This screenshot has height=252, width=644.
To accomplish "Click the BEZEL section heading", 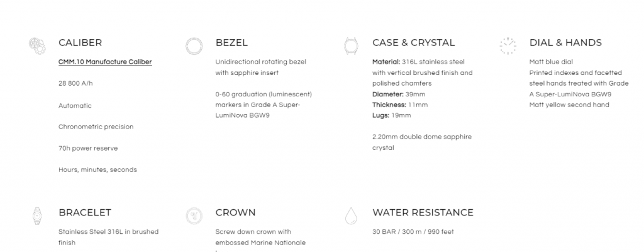I will coord(231,43).
